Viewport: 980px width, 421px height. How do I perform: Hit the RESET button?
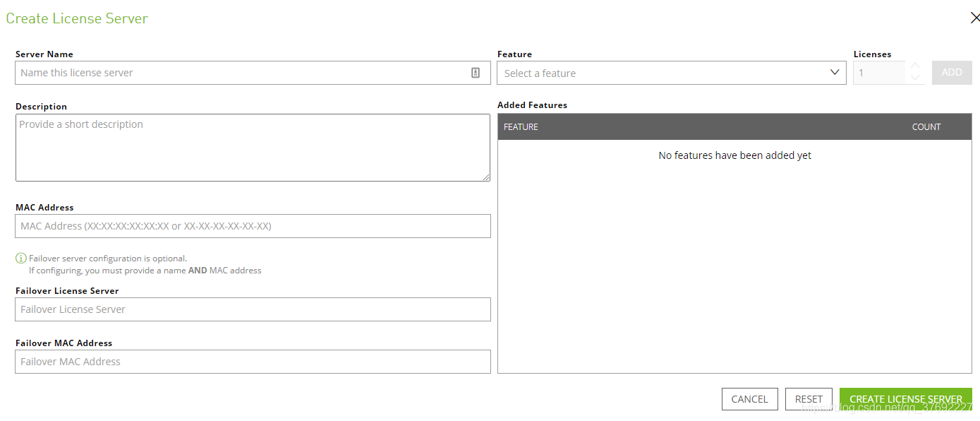click(809, 399)
